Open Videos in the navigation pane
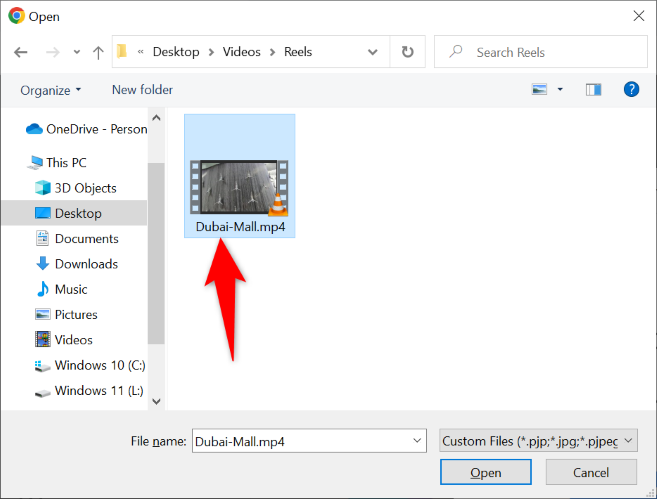This screenshot has width=657, height=499. click(x=64, y=340)
